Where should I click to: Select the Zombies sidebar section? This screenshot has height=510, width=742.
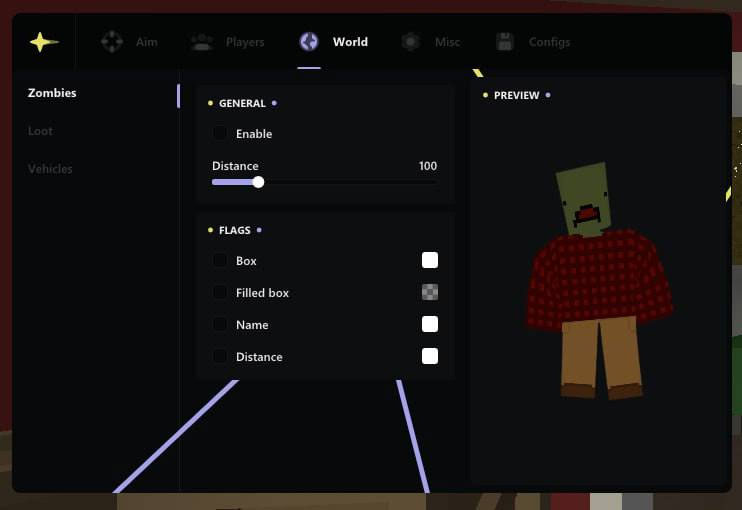pyautogui.click(x=52, y=93)
